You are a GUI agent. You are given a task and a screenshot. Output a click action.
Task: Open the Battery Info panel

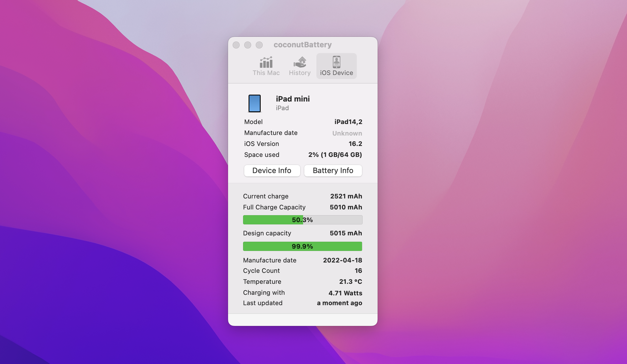[x=333, y=170]
